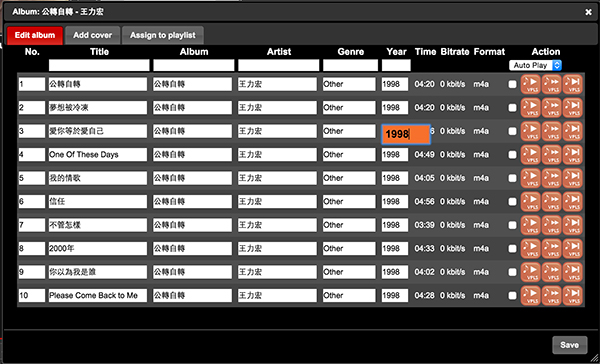Click the Artist field in track 5 row

[277, 178]
